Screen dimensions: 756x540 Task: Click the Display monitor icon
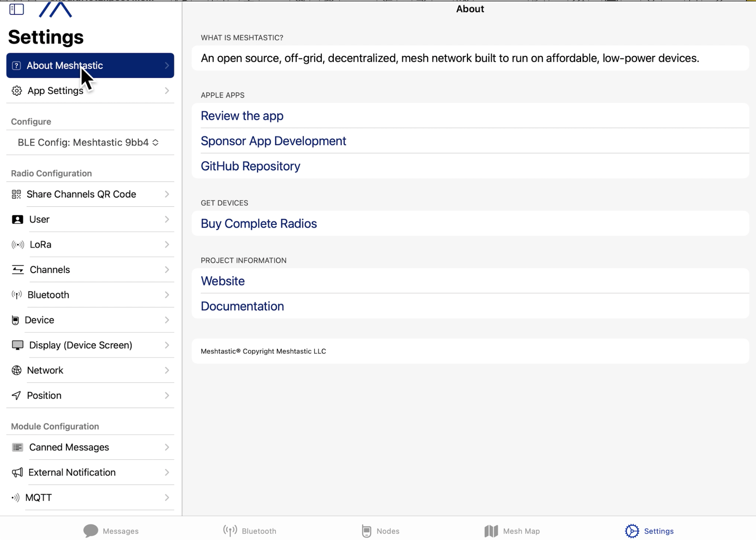(x=17, y=345)
